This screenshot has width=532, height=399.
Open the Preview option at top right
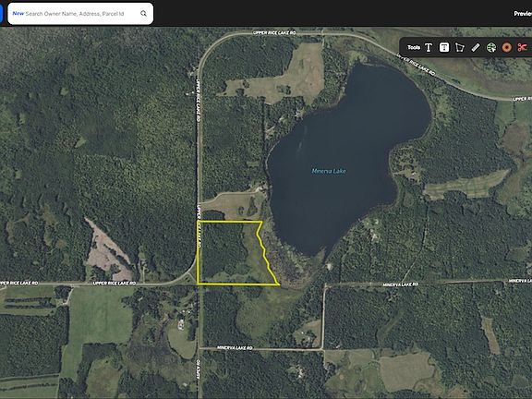tap(523, 14)
